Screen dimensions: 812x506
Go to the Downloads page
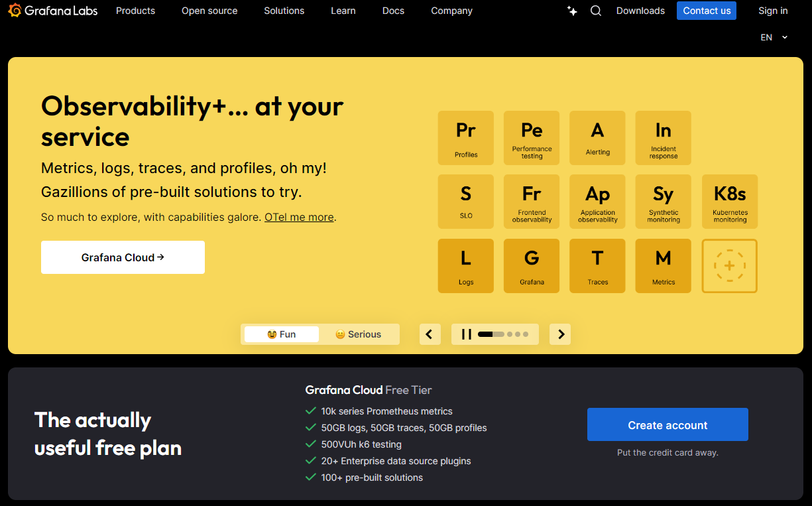640,11
